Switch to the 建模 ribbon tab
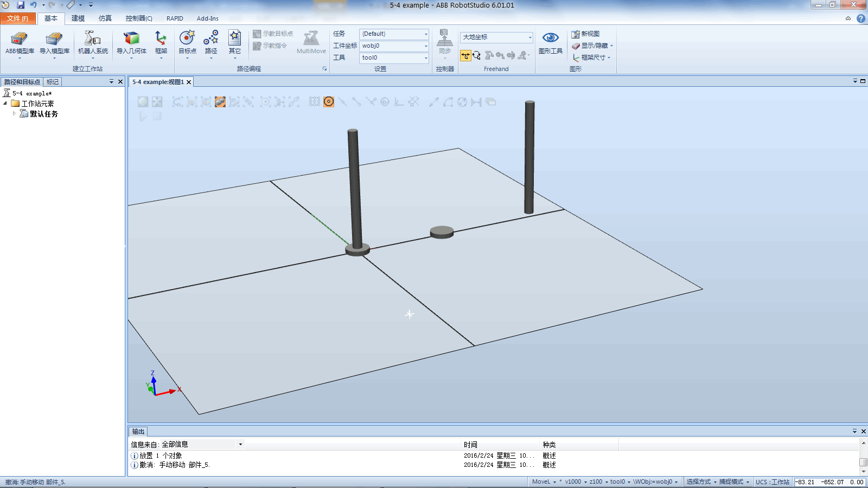Screen dimensions: 868x488 (x=78, y=18)
